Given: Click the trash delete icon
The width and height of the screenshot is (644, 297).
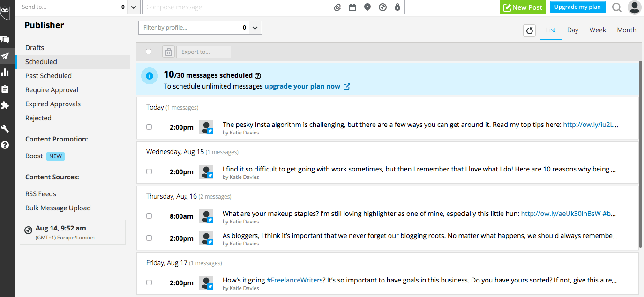Looking at the screenshot, I should pyautogui.click(x=169, y=52).
